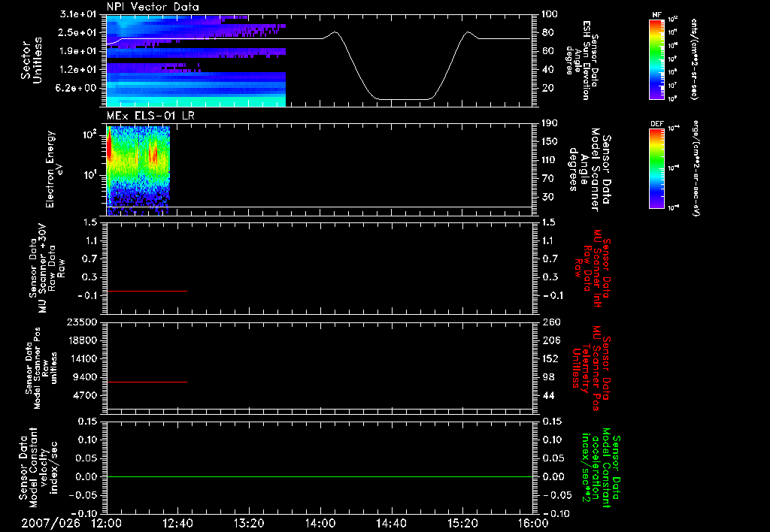Click the 13:20 time axis label
This screenshot has height=532, width=770.
249,523
